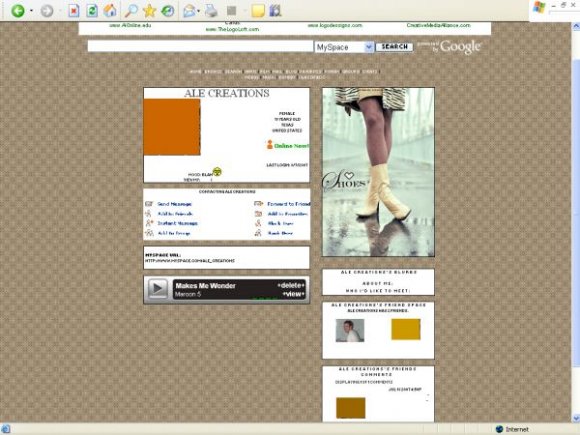Click the grey Edit toolbar icon
The width and height of the screenshot is (580, 435).
click(232, 11)
